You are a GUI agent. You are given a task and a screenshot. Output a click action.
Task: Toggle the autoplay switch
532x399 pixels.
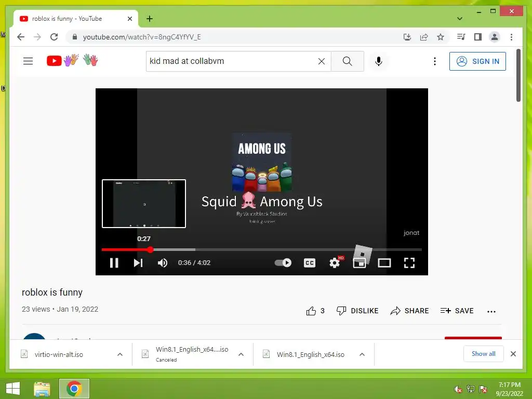point(283,262)
